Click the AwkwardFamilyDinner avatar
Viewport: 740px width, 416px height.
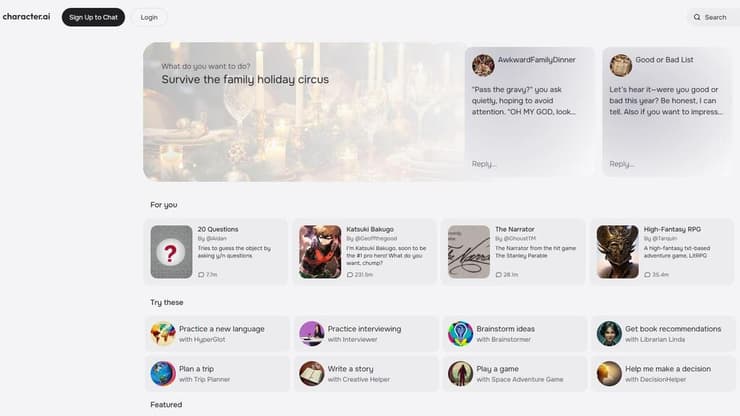click(483, 65)
